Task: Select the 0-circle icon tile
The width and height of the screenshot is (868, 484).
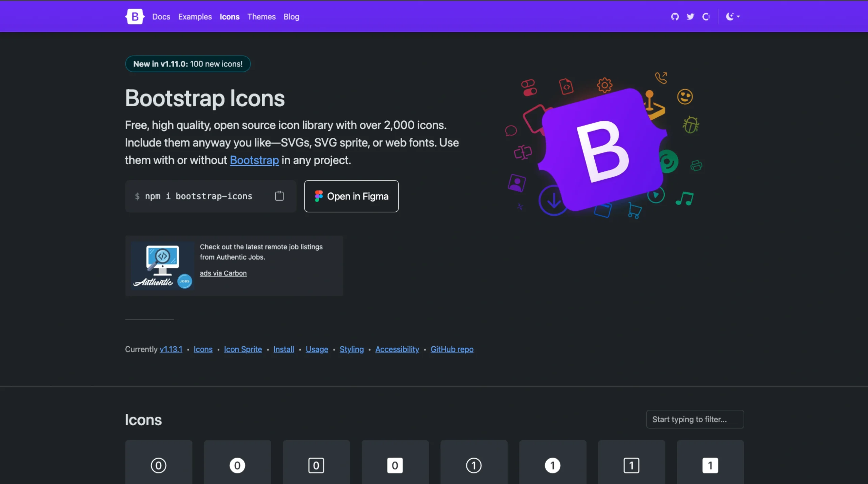Action: (159, 462)
